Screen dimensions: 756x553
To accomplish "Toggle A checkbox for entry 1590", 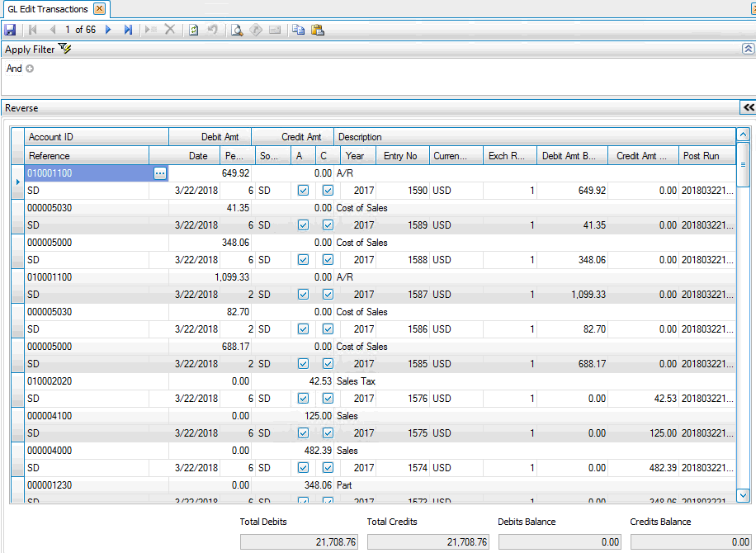I will pos(303,191).
